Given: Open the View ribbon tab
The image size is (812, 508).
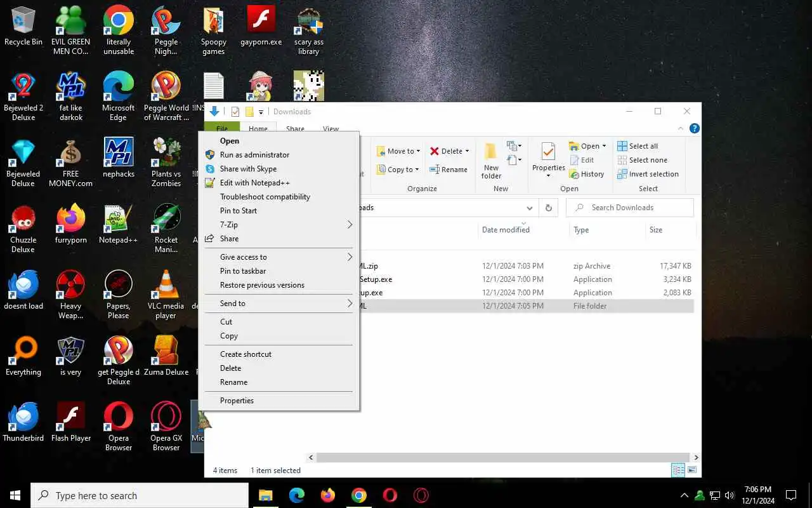Looking at the screenshot, I should tap(331, 128).
